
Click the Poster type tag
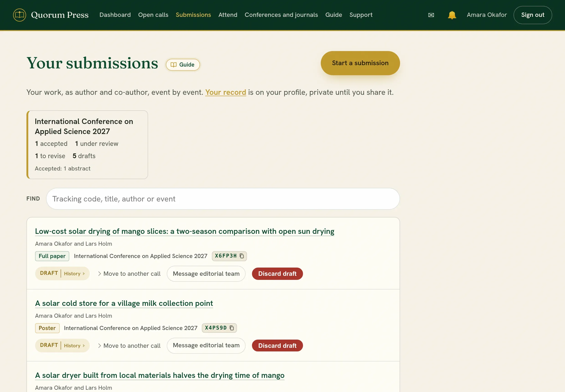pyautogui.click(x=47, y=328)
